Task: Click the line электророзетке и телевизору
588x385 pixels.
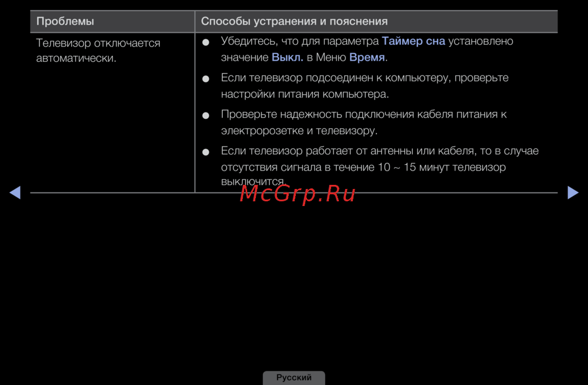Action: click(x=299, y=131)
